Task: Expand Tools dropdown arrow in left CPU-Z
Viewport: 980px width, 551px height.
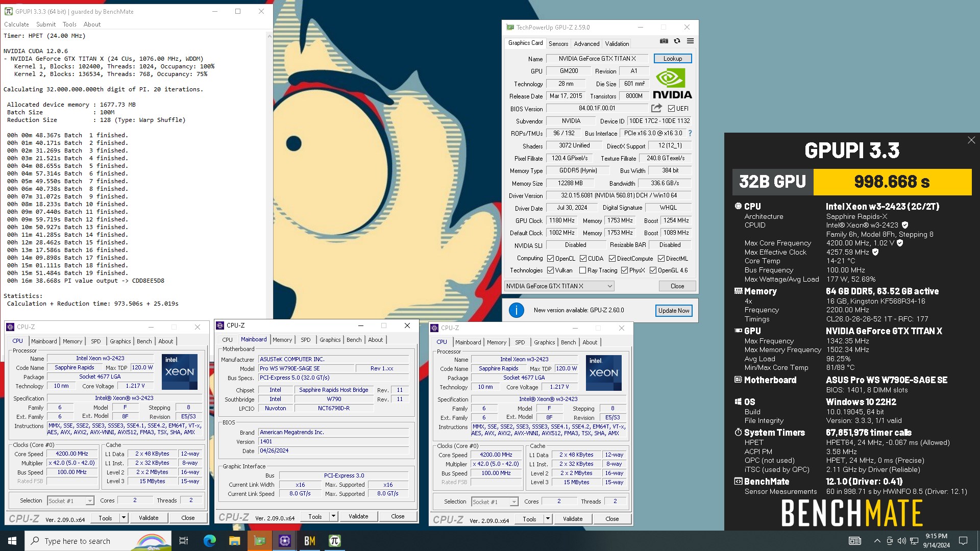Action: [x=124, y=518]
